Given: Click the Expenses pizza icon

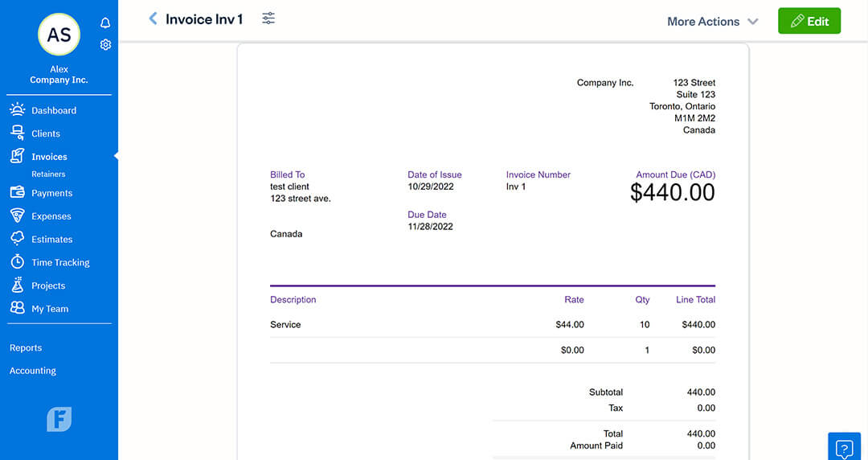Looking at the screenshot, I should 17,216.
